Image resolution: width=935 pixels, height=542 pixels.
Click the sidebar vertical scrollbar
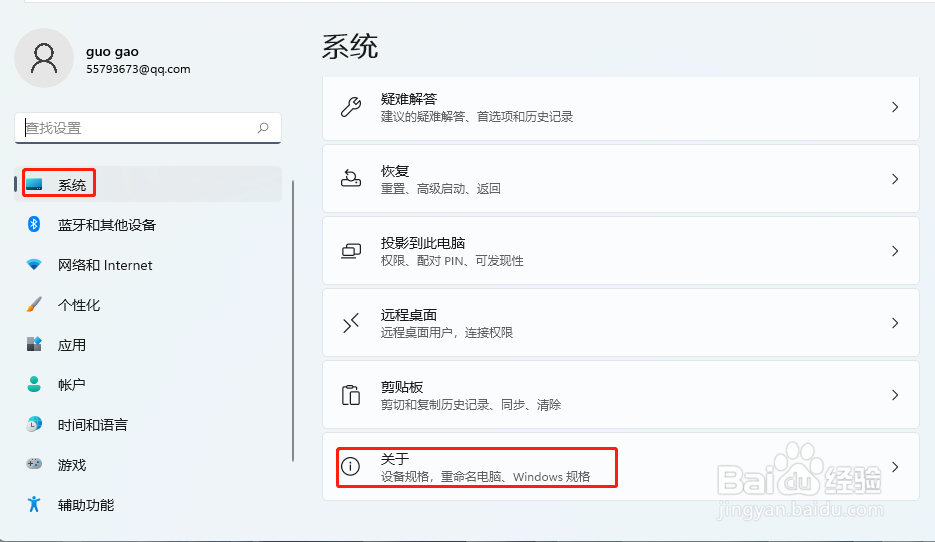(293, 320)
